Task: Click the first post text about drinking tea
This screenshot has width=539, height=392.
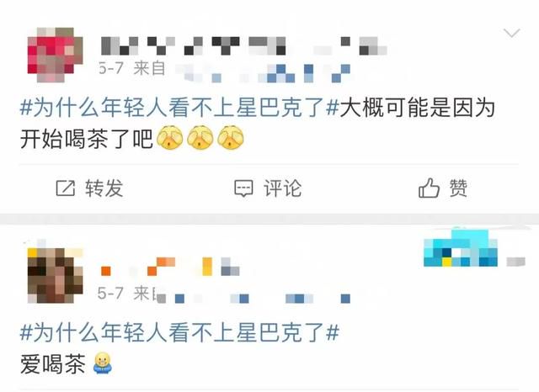Action: [258, 124]
